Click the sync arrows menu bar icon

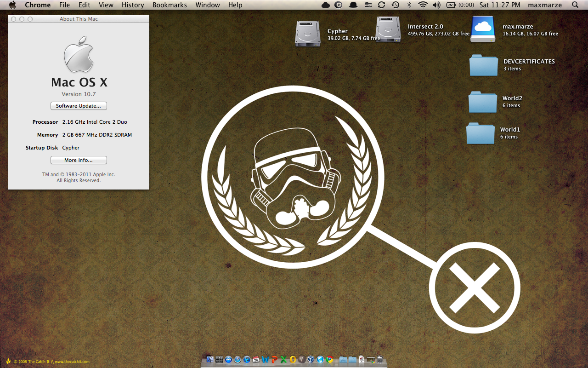tap(381, 5)
